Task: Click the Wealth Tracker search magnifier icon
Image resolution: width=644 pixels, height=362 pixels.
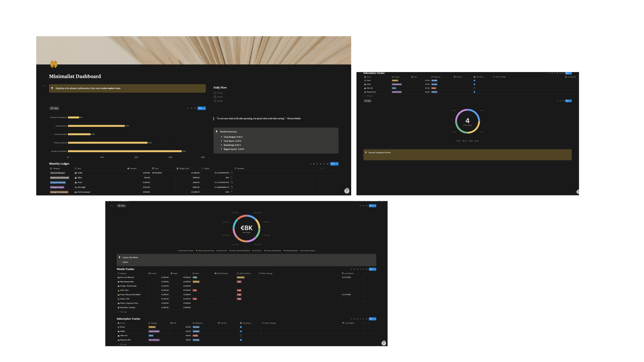Action: click(360, 269)
